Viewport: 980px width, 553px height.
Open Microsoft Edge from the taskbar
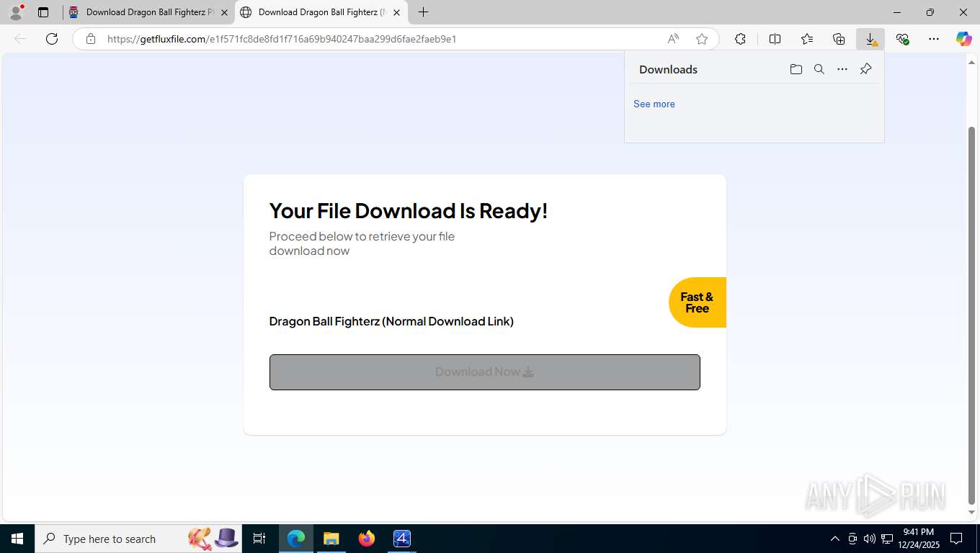(296, 539)
